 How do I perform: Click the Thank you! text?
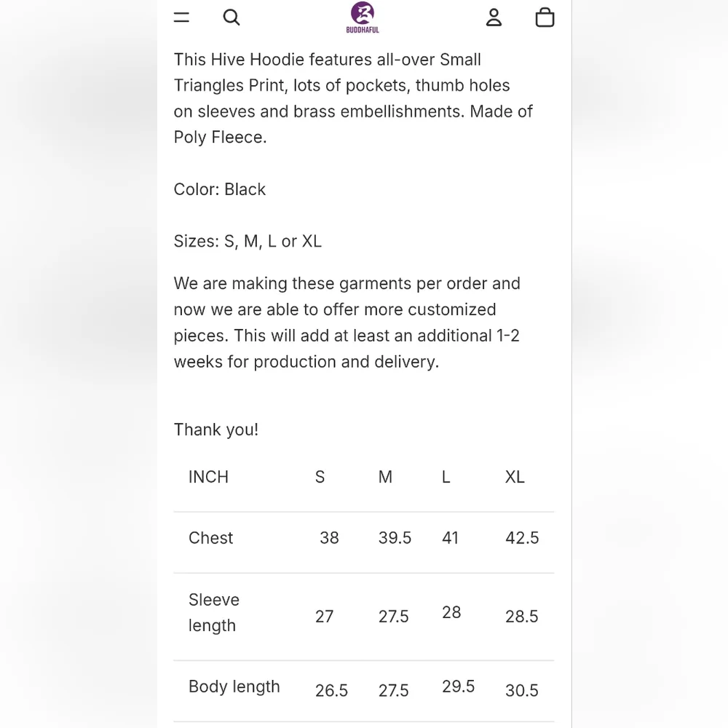pyautogui.click(x=216, y=430)
